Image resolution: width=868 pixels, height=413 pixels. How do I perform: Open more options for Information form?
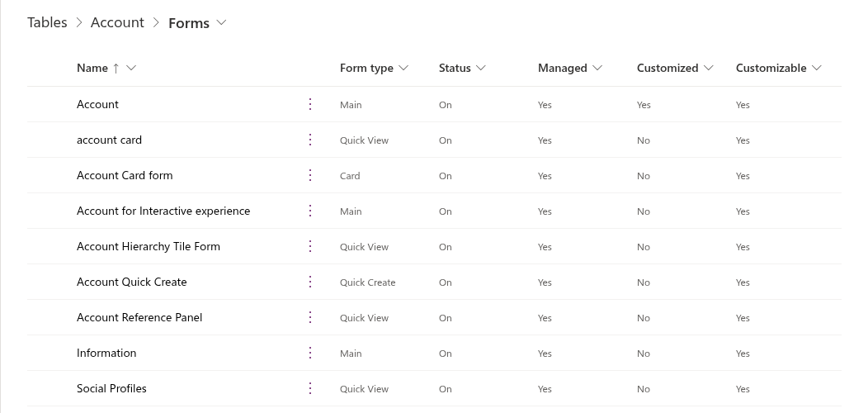310,353
